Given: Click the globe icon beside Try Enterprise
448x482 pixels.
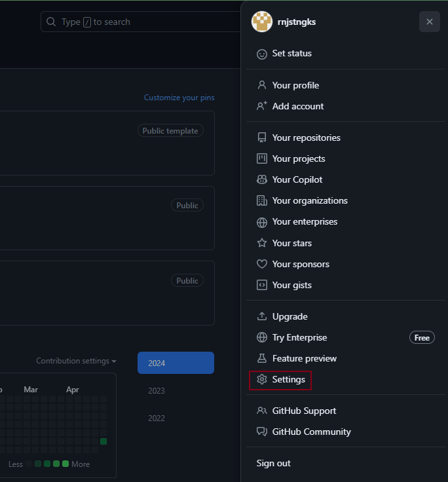Looking at the screenshot, I should (x=262, y=337).
